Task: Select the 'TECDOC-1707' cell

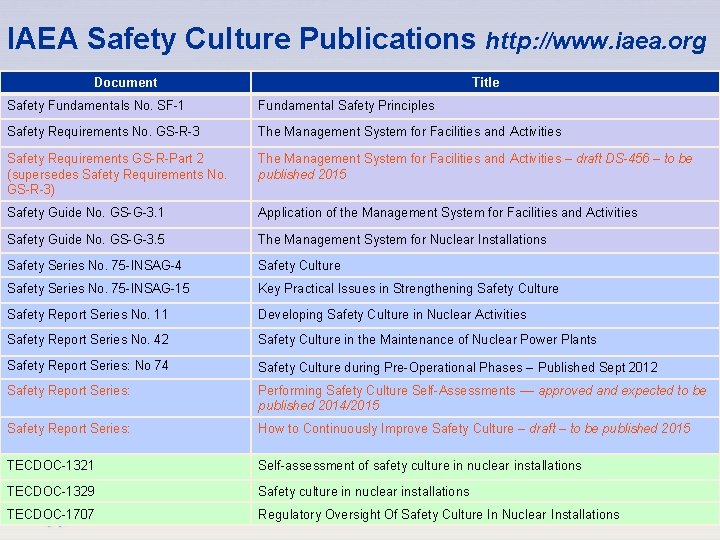Action: (x=125, y=514)
